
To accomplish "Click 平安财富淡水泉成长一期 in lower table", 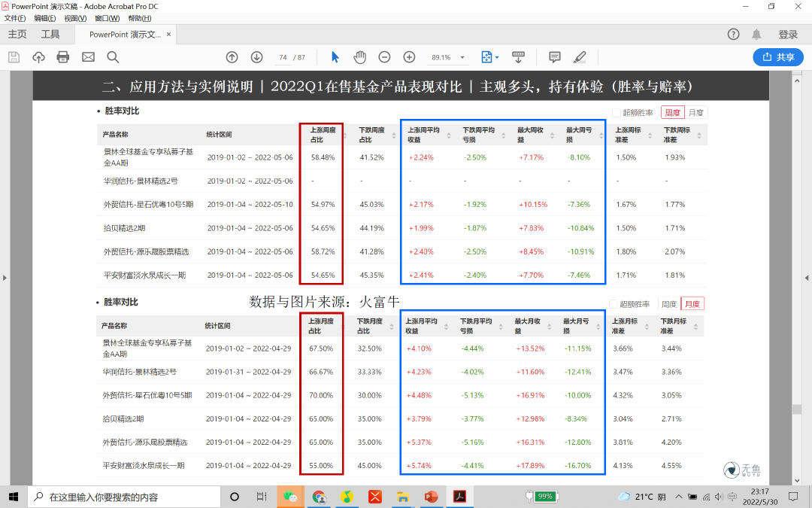I will [144, 466].
